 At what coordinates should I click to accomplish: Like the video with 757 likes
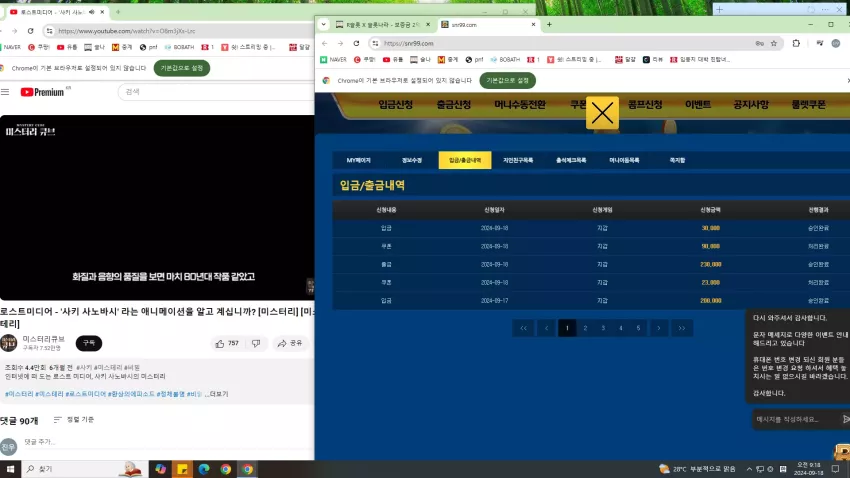pos(228,343)
